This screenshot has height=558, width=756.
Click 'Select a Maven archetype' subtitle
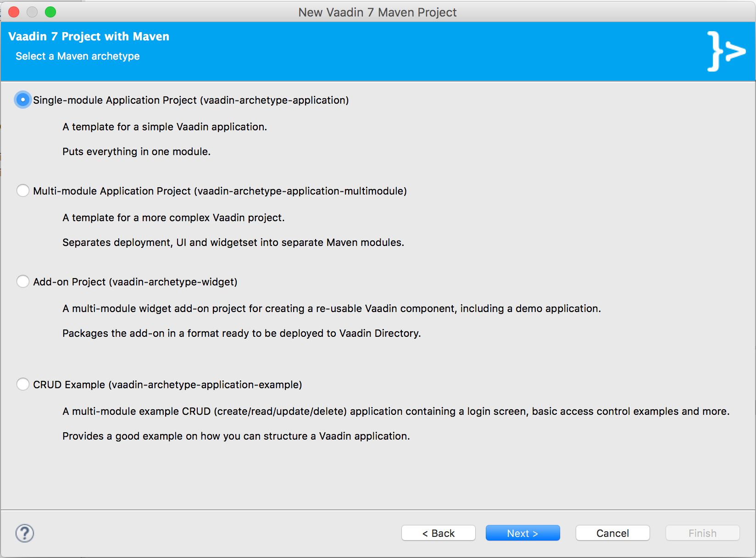pos(78,56)
